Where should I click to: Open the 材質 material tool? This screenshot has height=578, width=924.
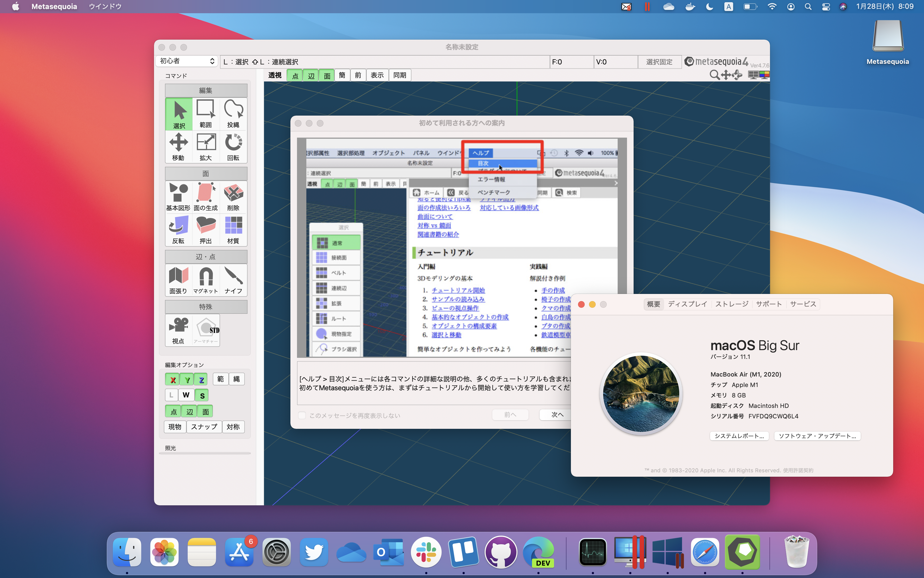coord(233,230)
